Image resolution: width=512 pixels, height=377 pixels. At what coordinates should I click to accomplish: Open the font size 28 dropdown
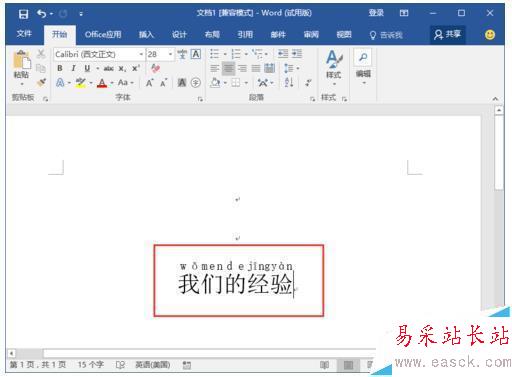170,54
